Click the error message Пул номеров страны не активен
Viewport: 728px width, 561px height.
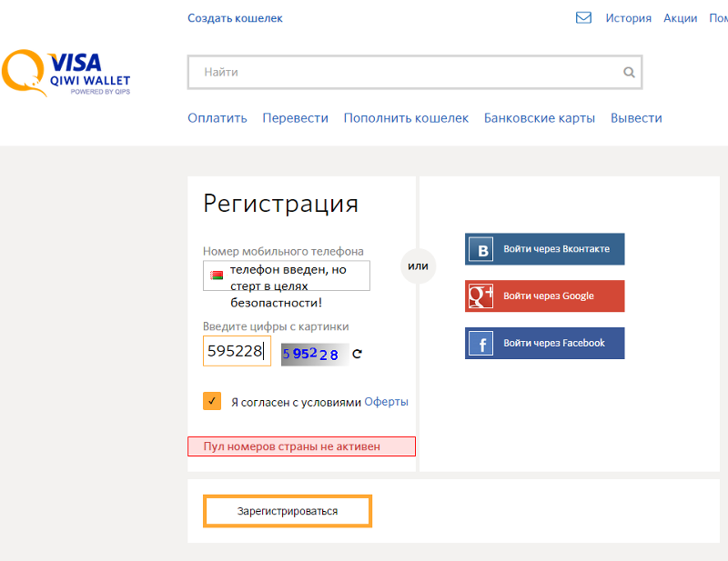coord(301,446)
